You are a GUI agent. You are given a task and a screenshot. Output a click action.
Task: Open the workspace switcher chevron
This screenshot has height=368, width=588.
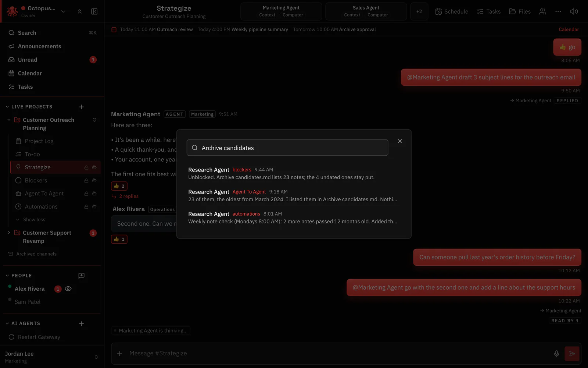coord(63,11)
